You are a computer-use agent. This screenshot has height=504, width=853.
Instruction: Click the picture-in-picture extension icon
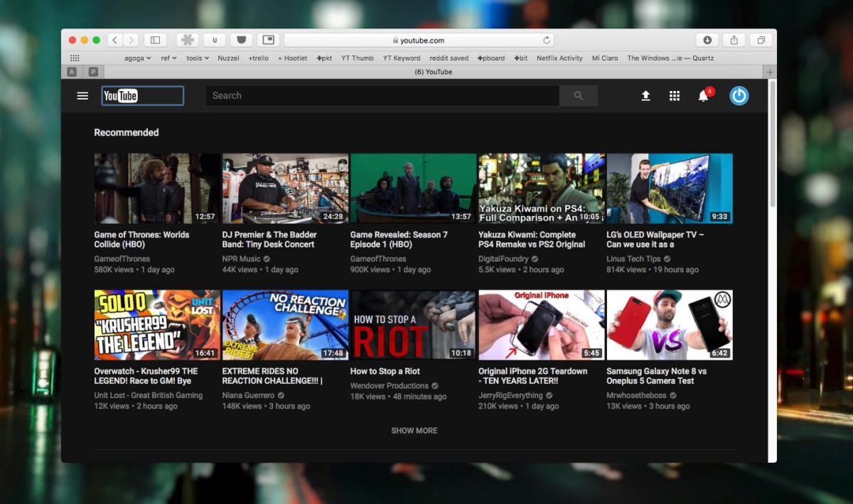coord(269,40)
